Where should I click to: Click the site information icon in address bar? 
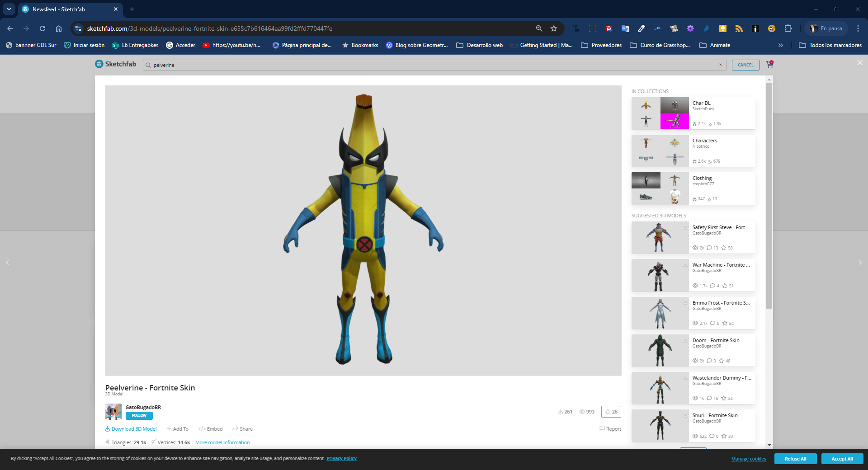78,28
